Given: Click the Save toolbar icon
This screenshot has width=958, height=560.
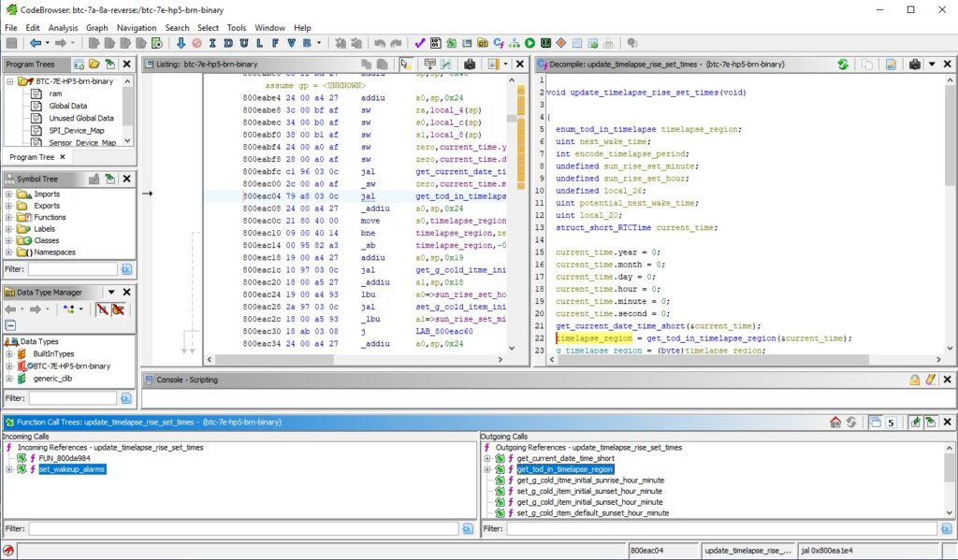Looking at the screenshot, I should pos(11,43).
